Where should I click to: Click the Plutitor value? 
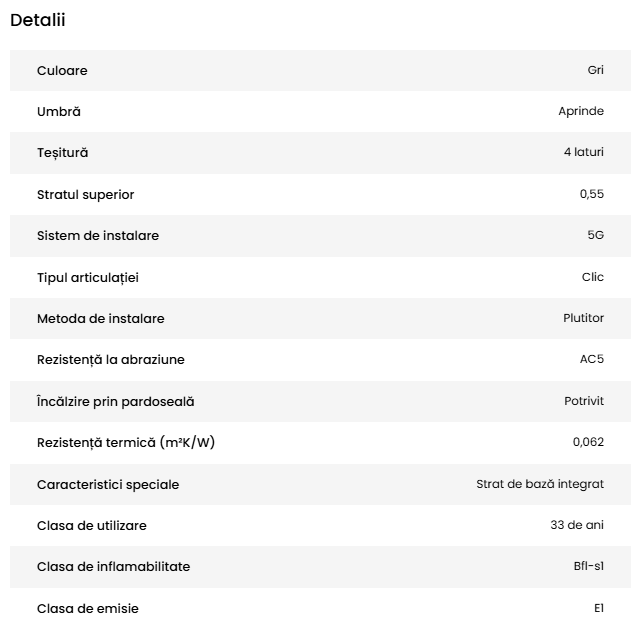click(x=583, y=318)
